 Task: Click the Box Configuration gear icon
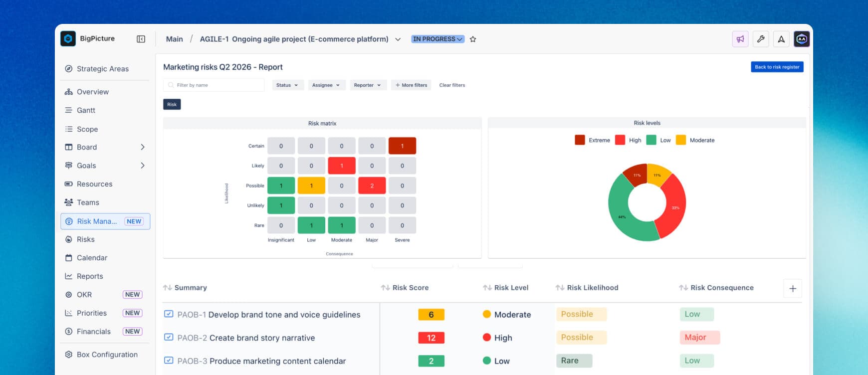(69, 355)
